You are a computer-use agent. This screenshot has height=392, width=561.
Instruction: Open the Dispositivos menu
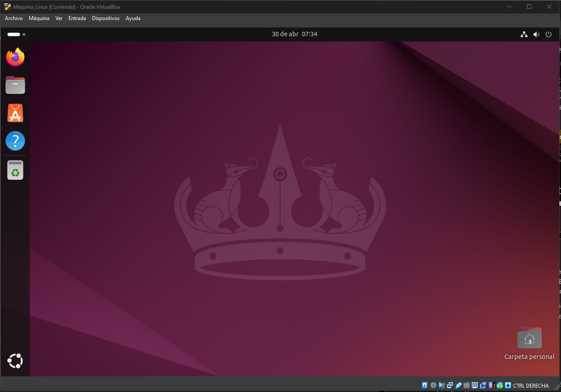pos(106,18)
